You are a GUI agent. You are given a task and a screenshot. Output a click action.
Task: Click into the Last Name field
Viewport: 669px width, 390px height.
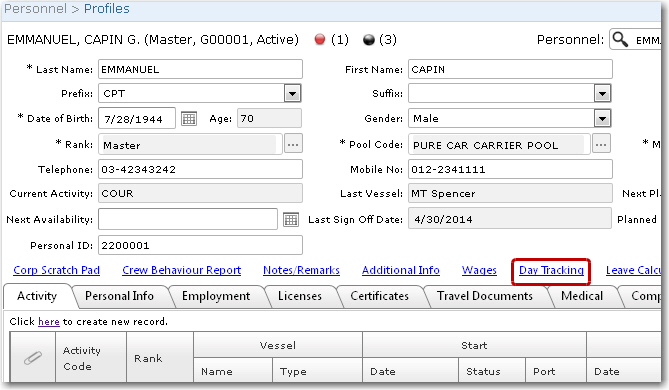(201, 69)
